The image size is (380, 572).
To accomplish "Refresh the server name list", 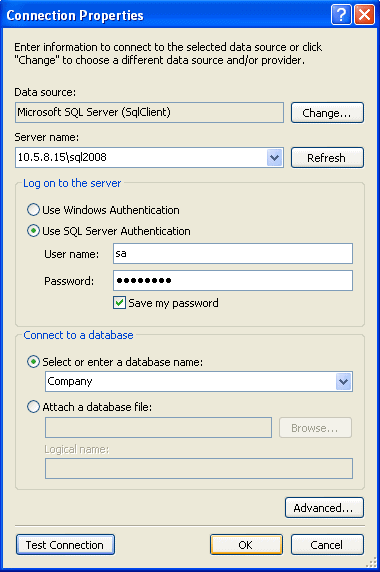I will 327,158.
